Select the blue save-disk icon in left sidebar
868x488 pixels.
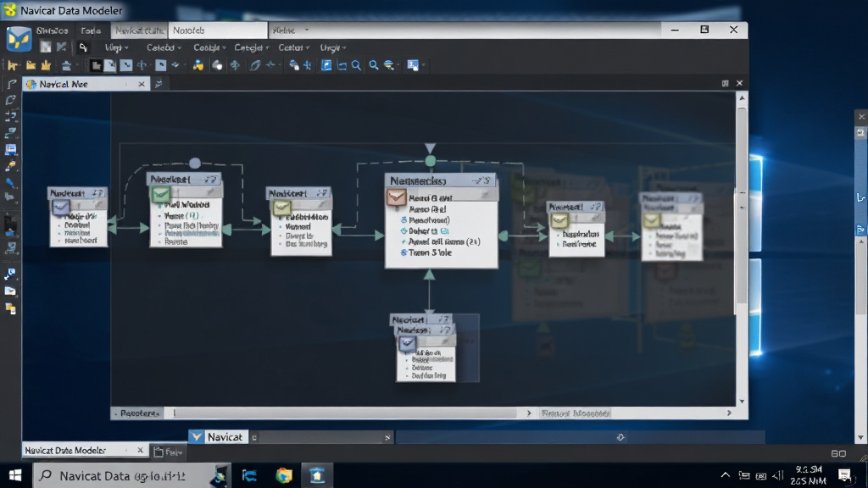pyautogui.click(x=10, y=149)
